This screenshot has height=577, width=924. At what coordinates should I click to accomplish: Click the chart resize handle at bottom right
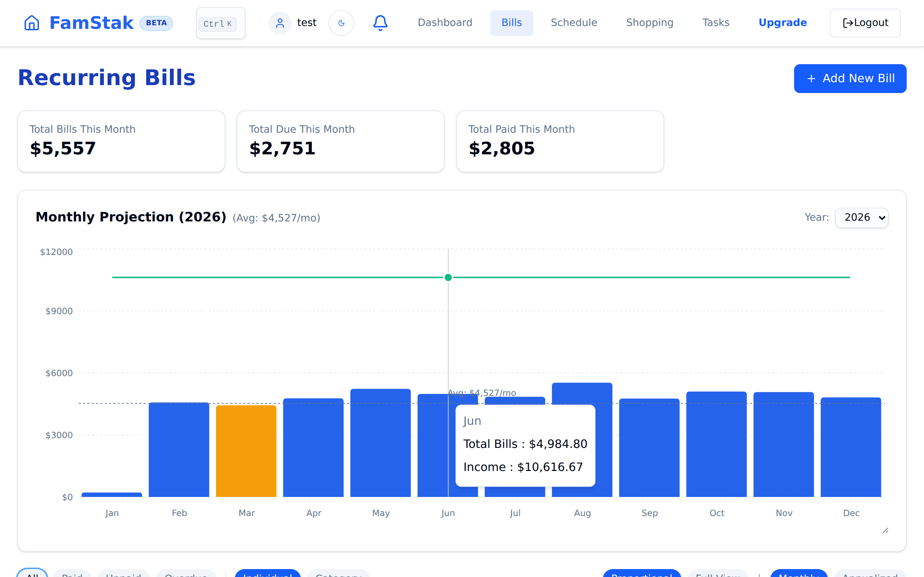point(885,530)
